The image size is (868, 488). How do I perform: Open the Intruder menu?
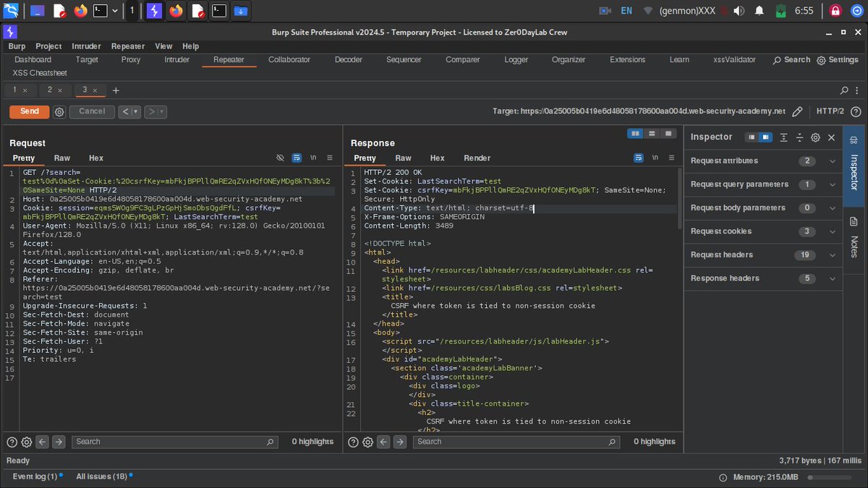86,46
